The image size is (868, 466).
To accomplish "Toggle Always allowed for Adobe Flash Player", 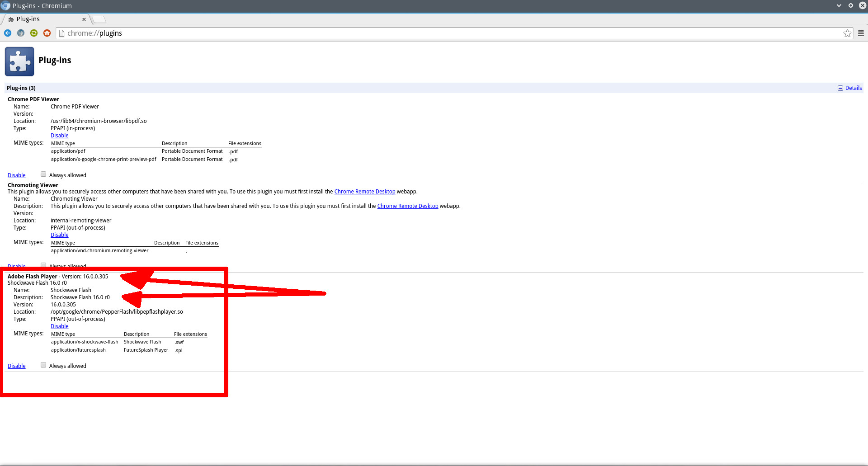I will click(43, 365).
